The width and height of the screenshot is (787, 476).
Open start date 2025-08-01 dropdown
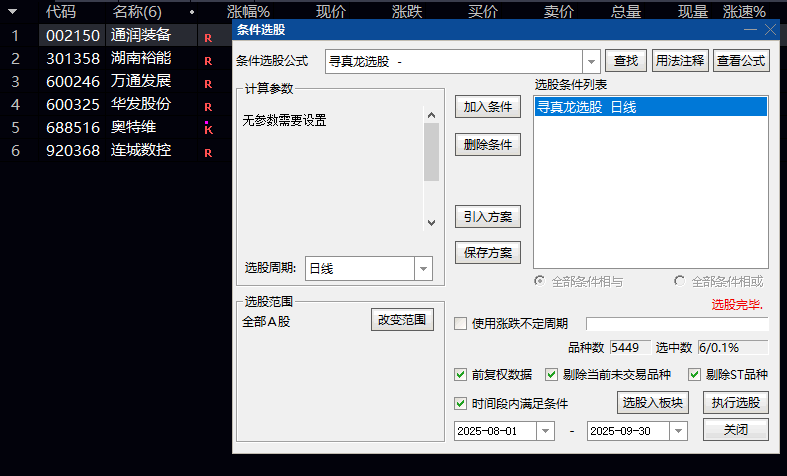point(545,431)
